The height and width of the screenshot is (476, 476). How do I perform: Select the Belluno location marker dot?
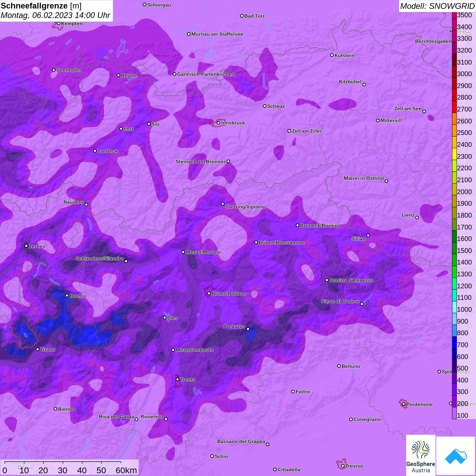point(339,366)
